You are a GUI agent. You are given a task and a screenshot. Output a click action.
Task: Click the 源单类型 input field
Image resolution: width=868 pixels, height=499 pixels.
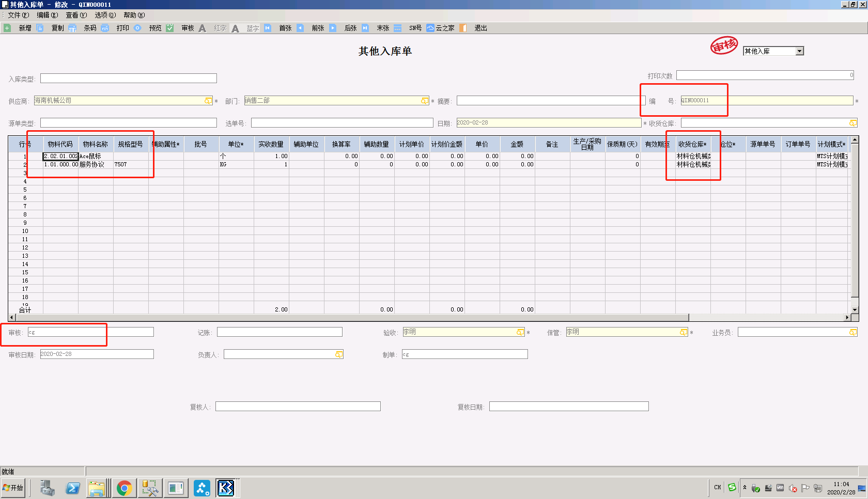pyautogui.click(x=129, y=123)
